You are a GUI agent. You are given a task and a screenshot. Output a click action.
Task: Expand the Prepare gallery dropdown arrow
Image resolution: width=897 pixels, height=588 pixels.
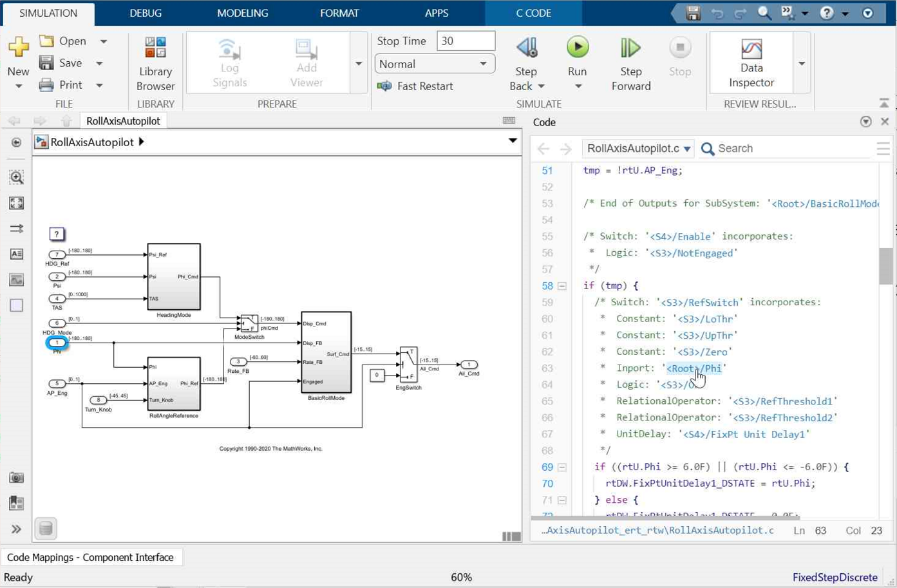point(359,64)
